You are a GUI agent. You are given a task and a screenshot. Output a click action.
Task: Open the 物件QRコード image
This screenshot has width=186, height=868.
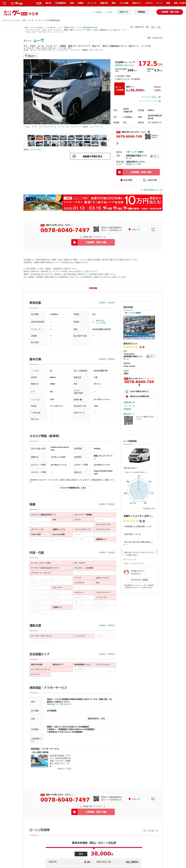click(x=128, y=420)
